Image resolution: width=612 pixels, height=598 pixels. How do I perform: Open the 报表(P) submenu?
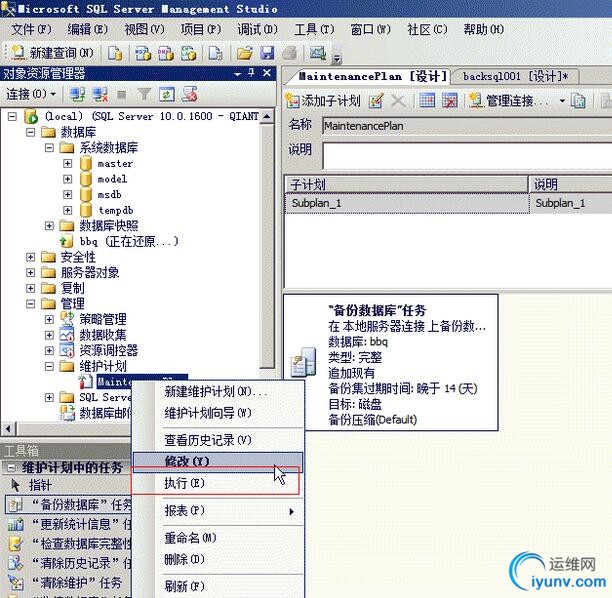click(x=217, y=511)
